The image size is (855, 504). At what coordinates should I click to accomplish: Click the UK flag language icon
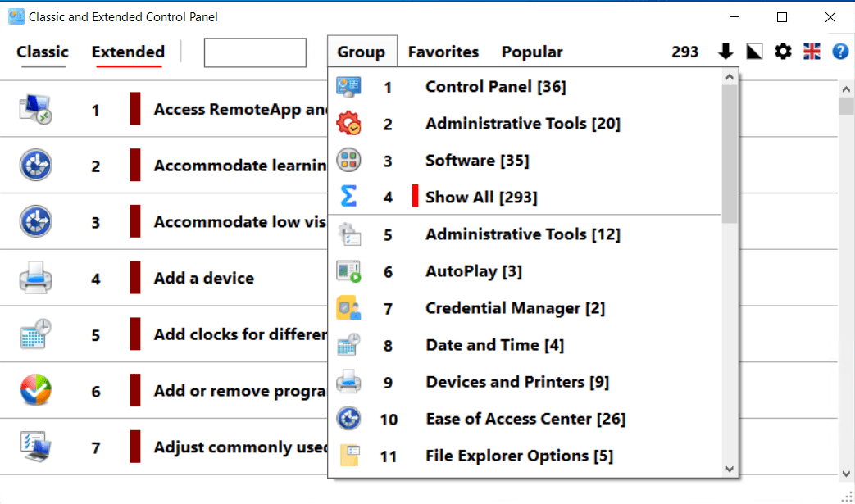pyautogui.click(x=812, y=52)
